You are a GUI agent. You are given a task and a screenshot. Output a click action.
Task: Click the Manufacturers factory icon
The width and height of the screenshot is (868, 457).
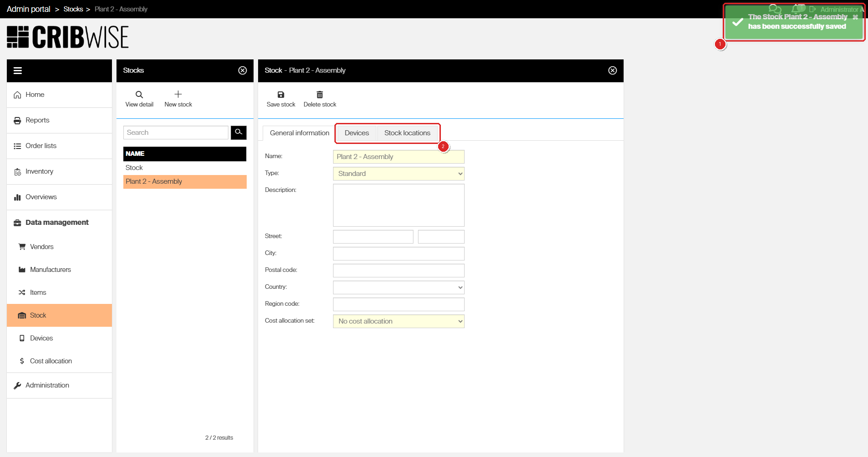click(x=22, y=270)
